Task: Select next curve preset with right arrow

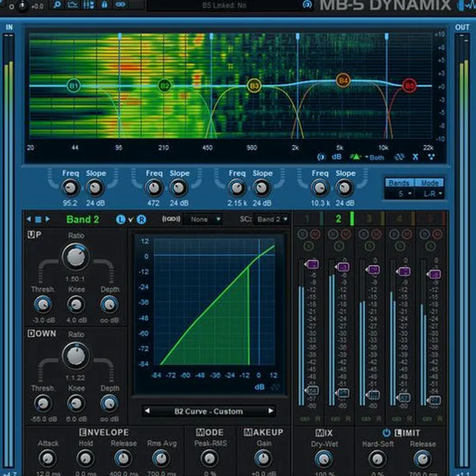Action: (x=270, y=411)
